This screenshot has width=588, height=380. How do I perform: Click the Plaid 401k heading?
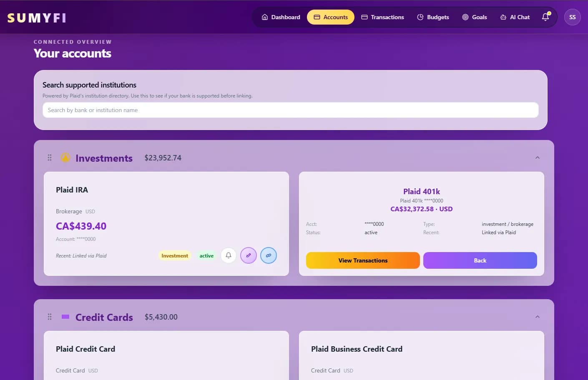pyautogui.click(x=422, y=192)
